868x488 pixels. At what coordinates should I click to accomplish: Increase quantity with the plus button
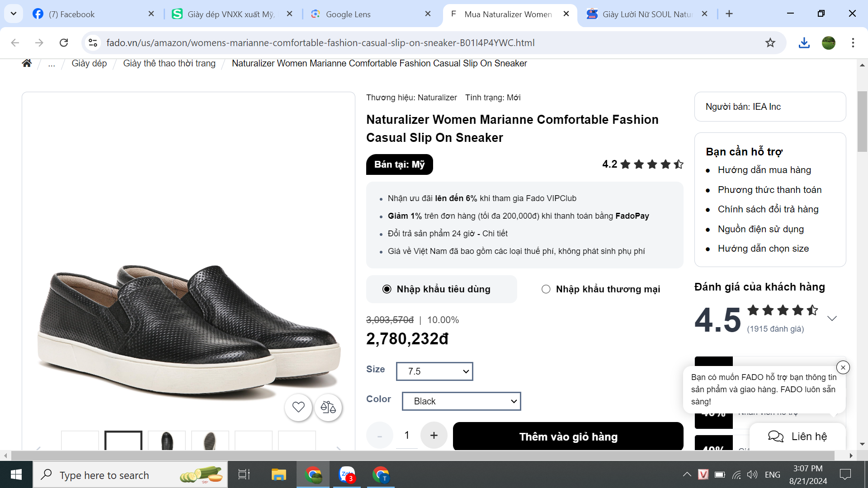[434, 435]
